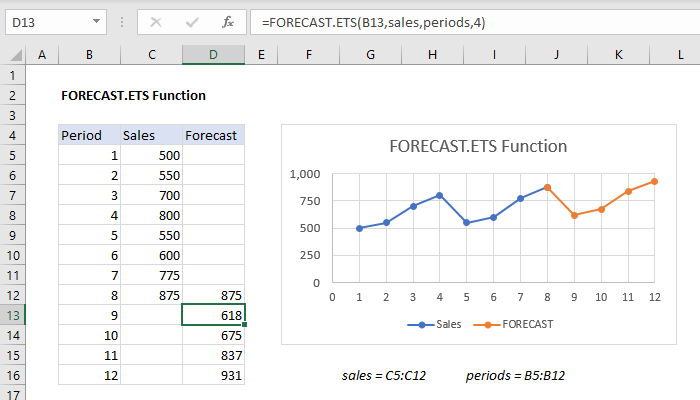Select forecast cell with 675
Viewport: 700px width, 400px height.
coord(213,335)
